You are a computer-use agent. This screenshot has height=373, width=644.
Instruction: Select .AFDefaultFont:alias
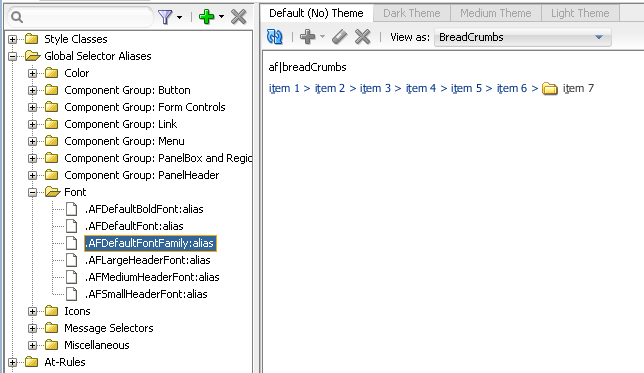(134, 226)
